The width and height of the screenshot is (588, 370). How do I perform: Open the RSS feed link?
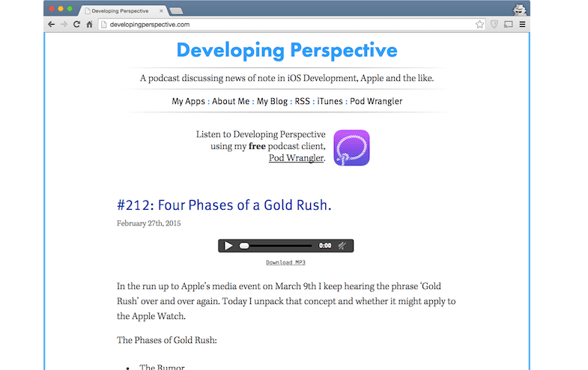pos(303,101)
